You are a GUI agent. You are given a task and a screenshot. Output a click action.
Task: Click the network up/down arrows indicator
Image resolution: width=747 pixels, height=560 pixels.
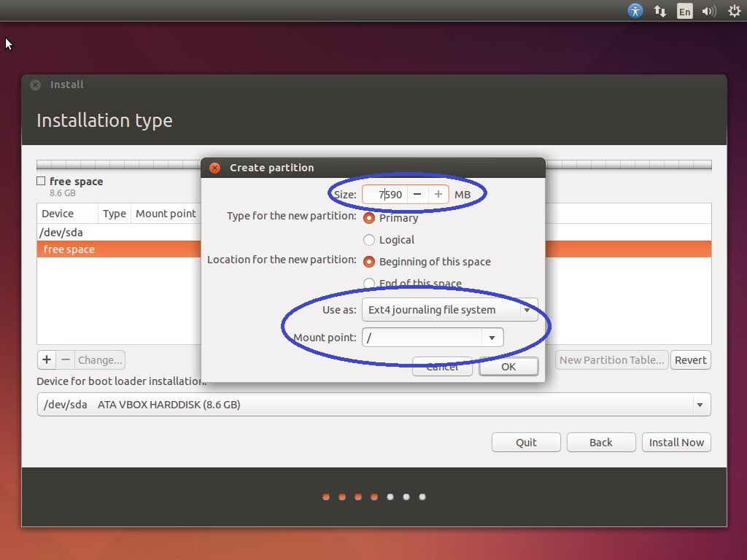[659, 11]
